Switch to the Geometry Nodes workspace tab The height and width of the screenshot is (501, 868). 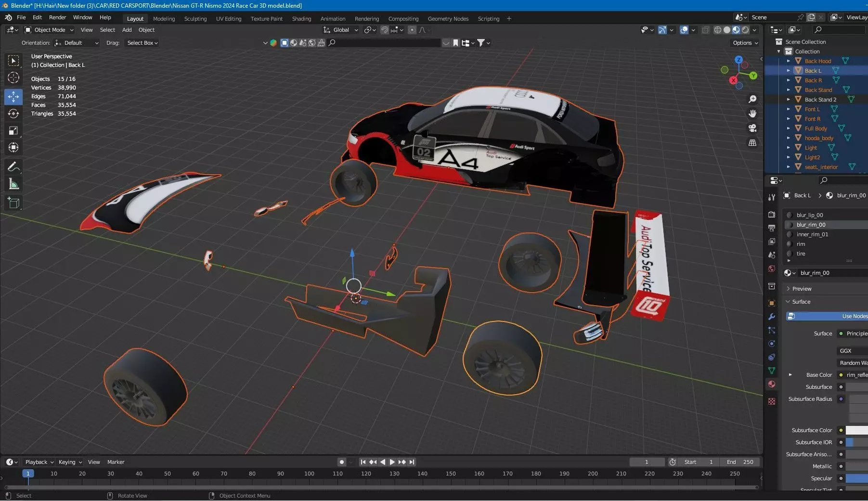[x=448, y=19]
